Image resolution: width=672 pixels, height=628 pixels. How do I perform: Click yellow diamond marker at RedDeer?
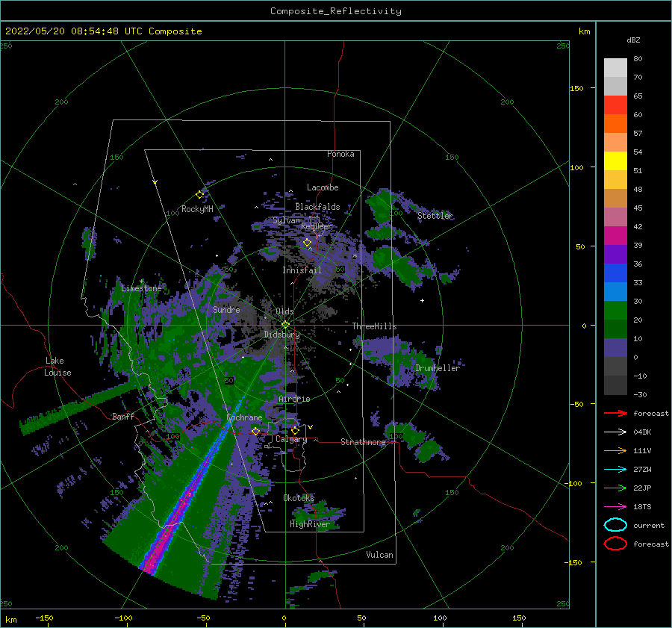pos(307,243)
